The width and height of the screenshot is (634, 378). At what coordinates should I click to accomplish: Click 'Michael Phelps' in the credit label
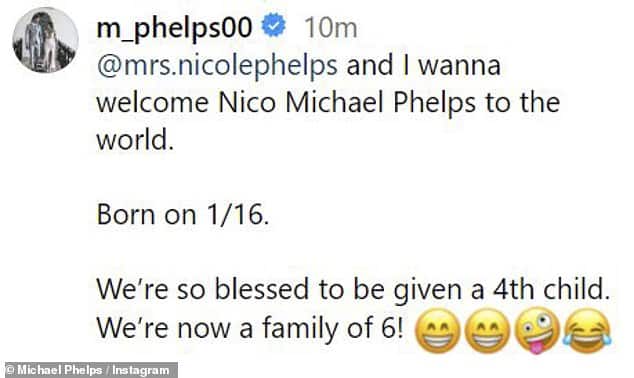coord(59,370)
